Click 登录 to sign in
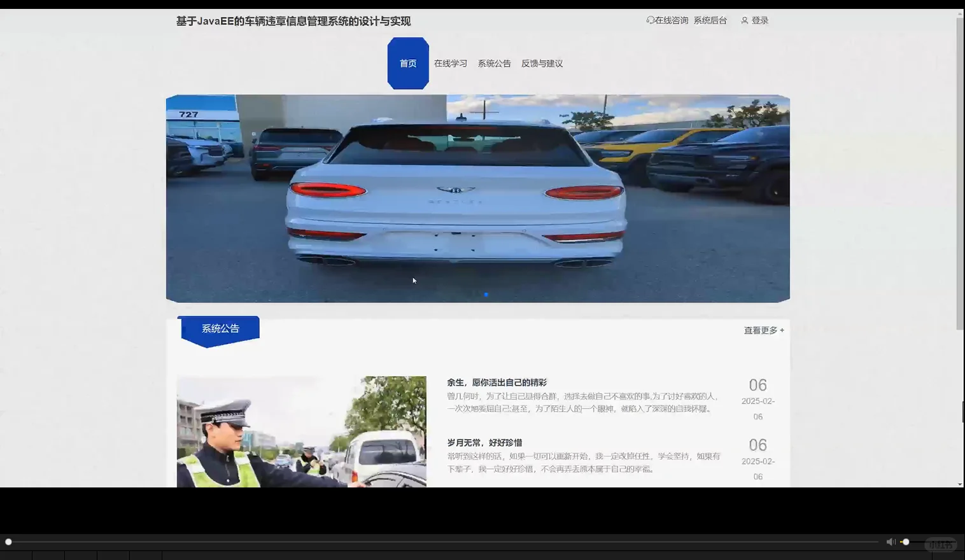Image resolution: width=965 pixels, height=560 pixels. tap(759, 20)
